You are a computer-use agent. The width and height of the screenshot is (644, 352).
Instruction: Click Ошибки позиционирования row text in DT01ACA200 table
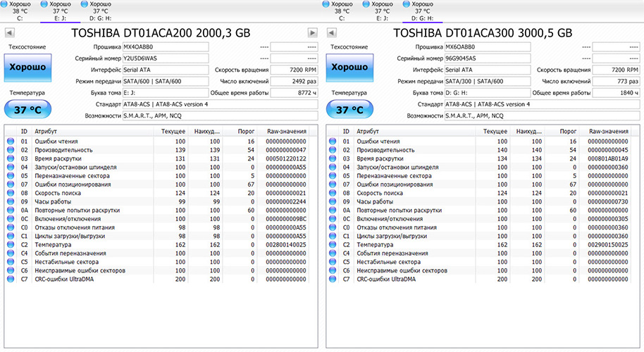pyautogui.click(x=73, y=184)
